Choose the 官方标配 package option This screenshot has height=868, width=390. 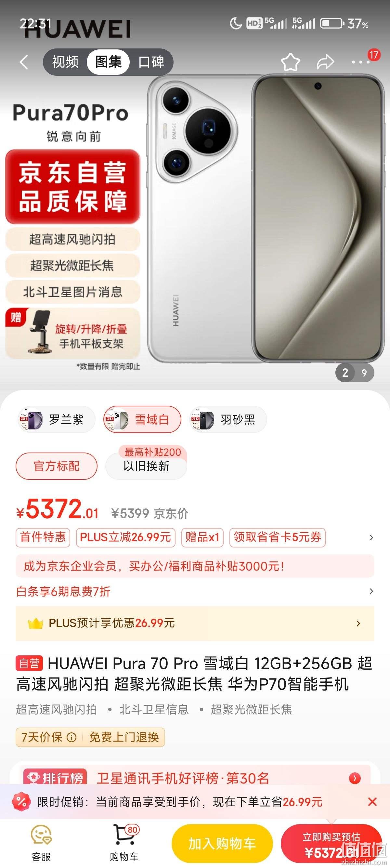point(57,466)
